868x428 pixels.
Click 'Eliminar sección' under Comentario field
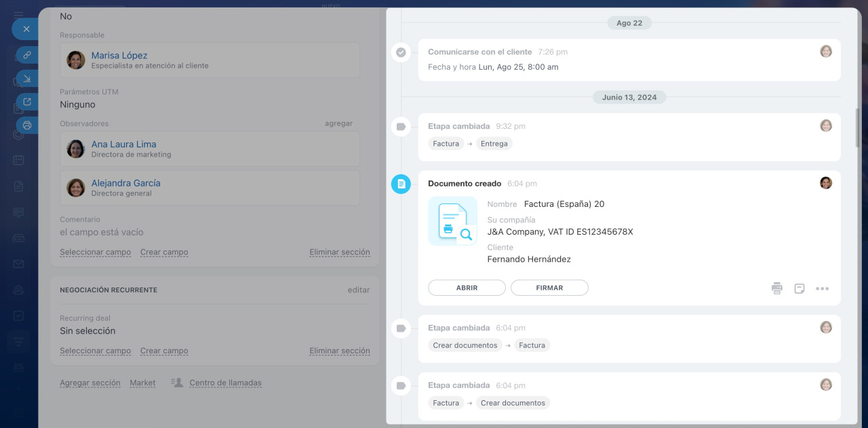click(x=340, y=252)
